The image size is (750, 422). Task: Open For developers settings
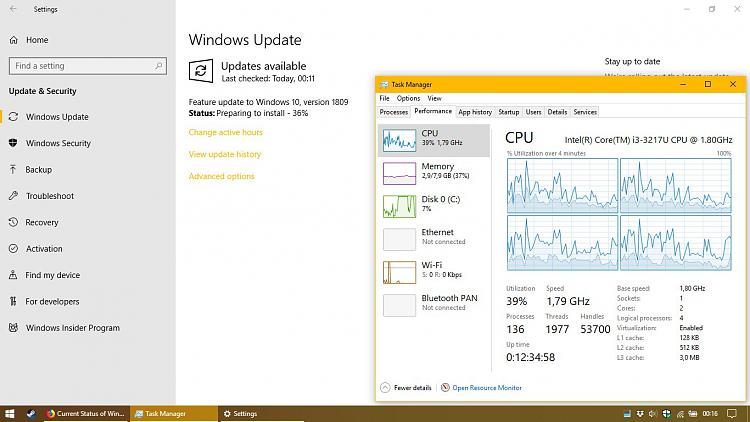point(52,301)
